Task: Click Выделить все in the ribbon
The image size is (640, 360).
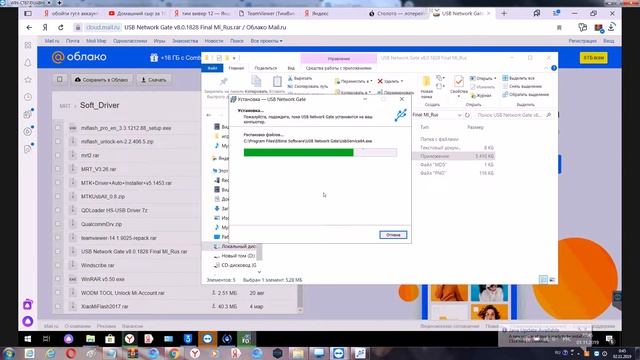Action: point(518,78)
